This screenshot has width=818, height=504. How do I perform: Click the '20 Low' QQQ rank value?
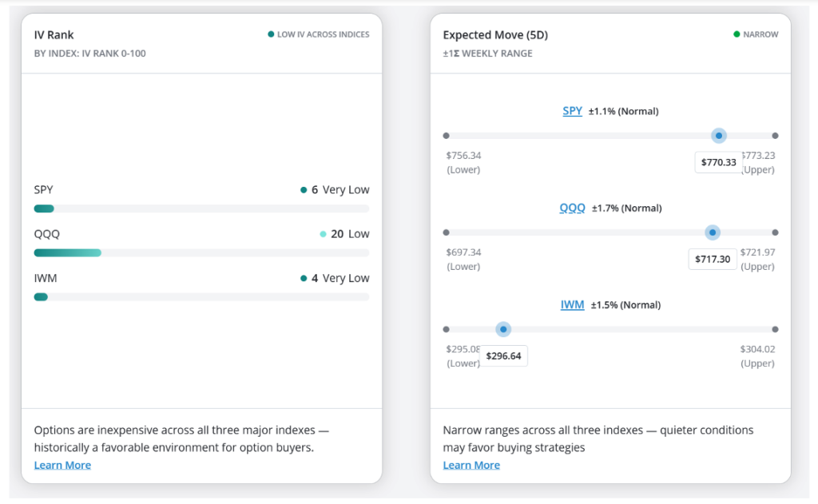(344, 234)
